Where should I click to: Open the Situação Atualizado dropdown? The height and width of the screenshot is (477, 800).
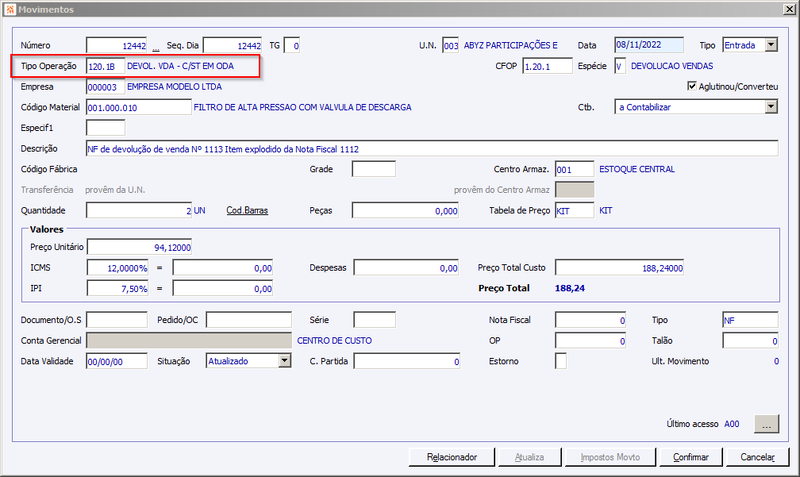285,361
